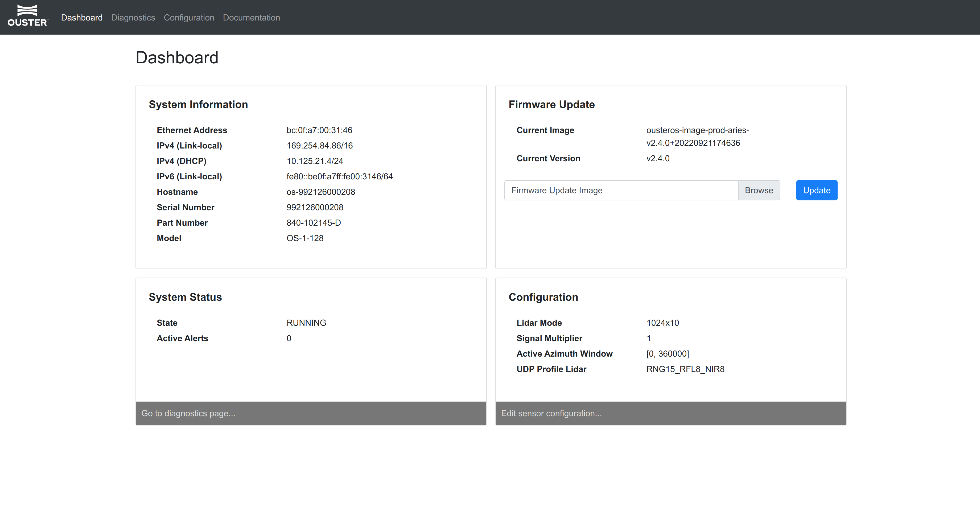Select the Serial Number value 992126000208
Screen dimensions: 980x520
click(x=315, y=207)
